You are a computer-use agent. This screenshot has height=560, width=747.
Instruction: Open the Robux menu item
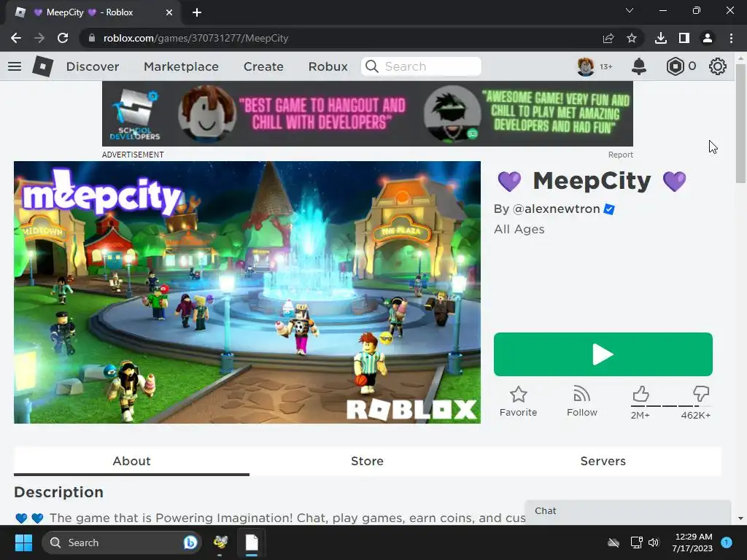pyautogui.click(x=328, y=66)
